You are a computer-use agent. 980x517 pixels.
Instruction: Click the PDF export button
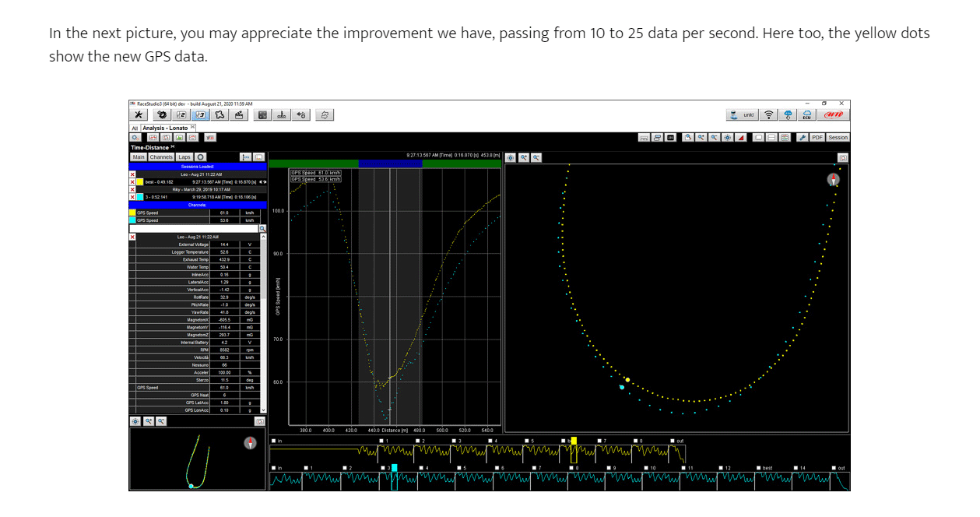[x=817, y=138]
